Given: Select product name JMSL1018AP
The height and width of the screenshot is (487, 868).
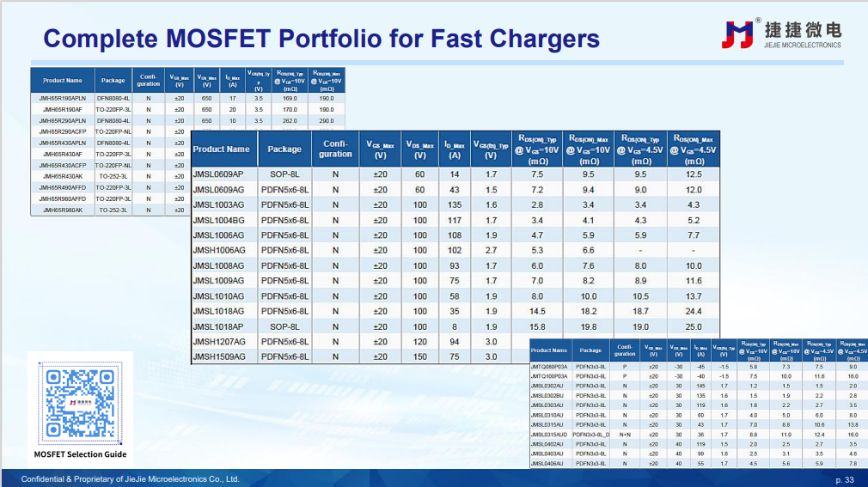Looking at the screenshot, I should [218, 326].
